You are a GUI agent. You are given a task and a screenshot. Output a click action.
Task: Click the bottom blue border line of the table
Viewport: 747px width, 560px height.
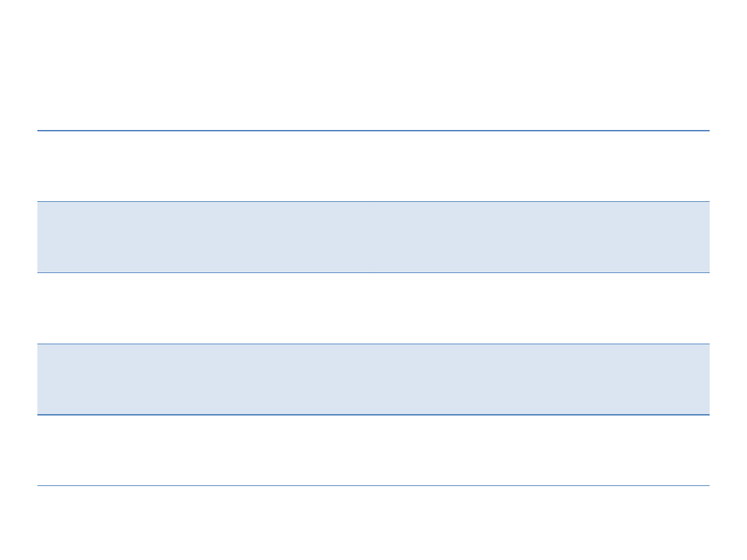373,485
